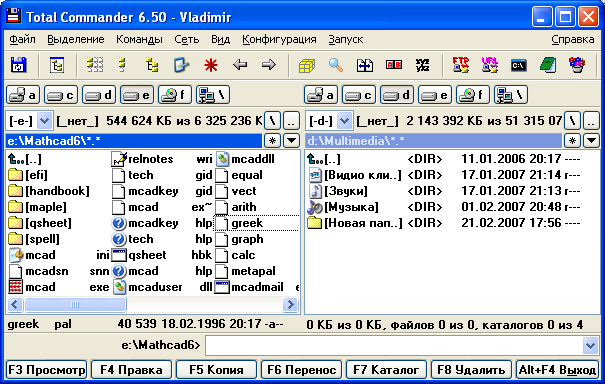Open multi-rename tool AB icon

394,65
